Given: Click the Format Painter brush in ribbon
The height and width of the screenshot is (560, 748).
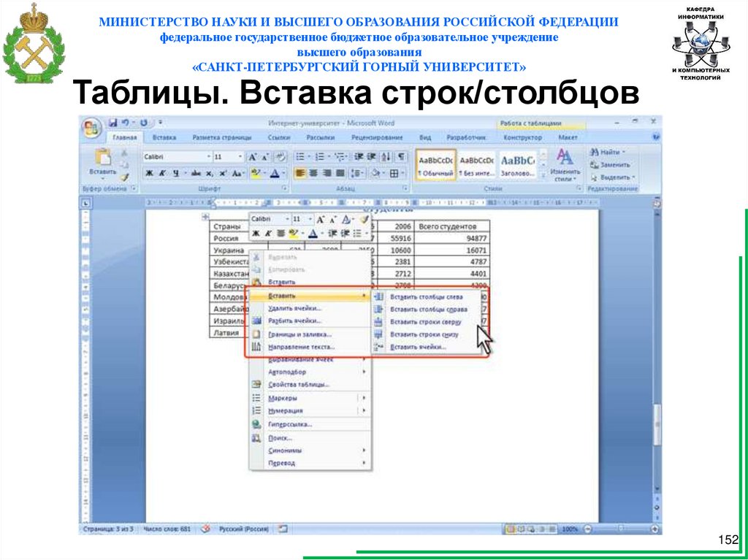Looking at the screenshot, I should [x=124, y=178].
